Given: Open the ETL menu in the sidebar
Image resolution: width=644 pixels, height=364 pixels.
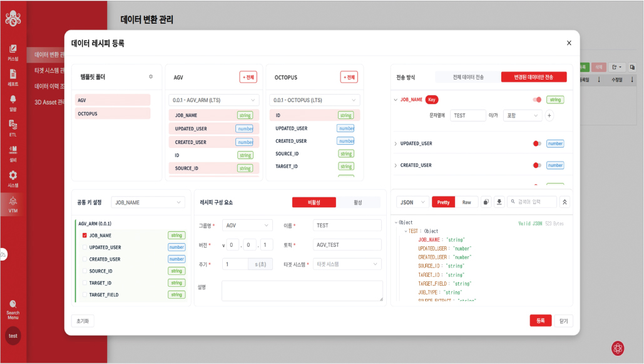Looking at the screenshot, I should pos(13,128).
